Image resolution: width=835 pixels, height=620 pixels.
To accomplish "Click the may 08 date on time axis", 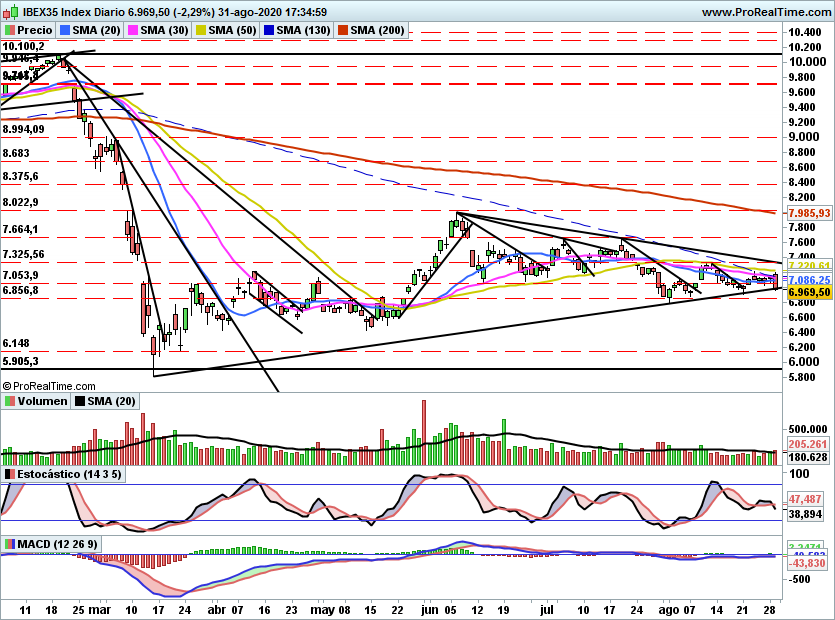I will [330, 610].
